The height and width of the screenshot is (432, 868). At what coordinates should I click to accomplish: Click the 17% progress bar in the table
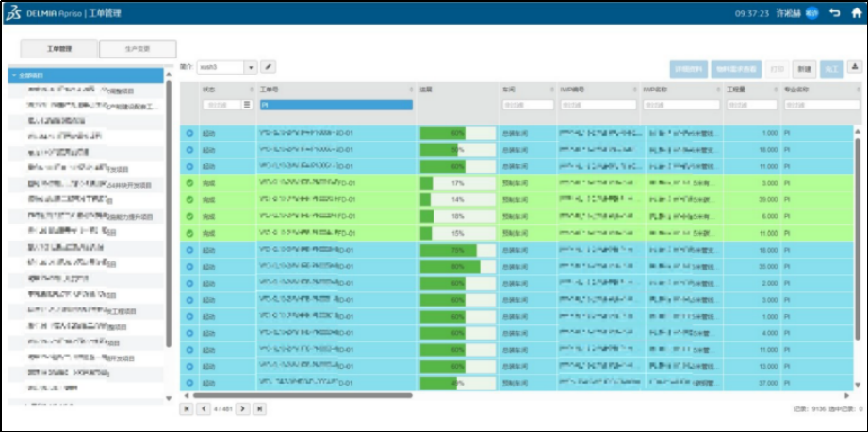[x=457, y=183]
